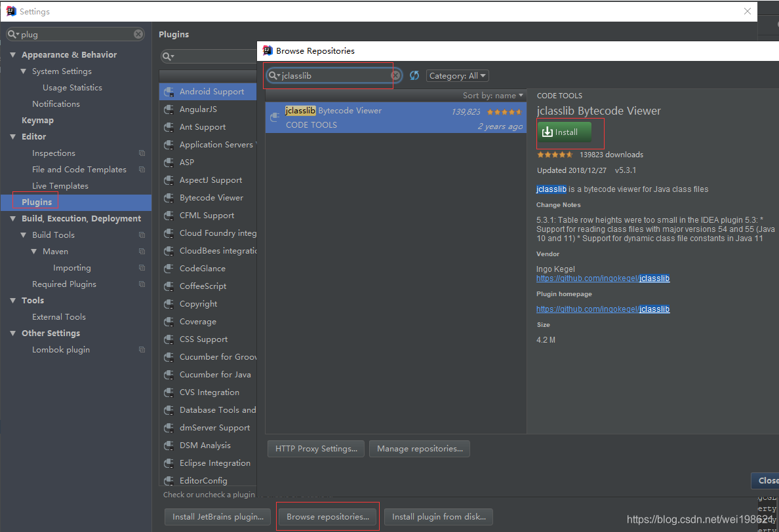
Task: Click Browse repositories button
Action: click(328, 517)
